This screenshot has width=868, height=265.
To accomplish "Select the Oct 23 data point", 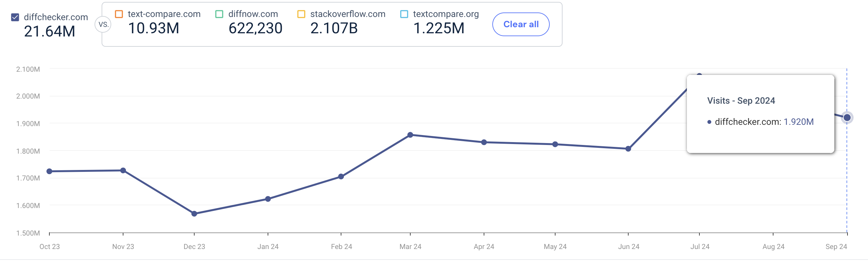I will (50, 171).
